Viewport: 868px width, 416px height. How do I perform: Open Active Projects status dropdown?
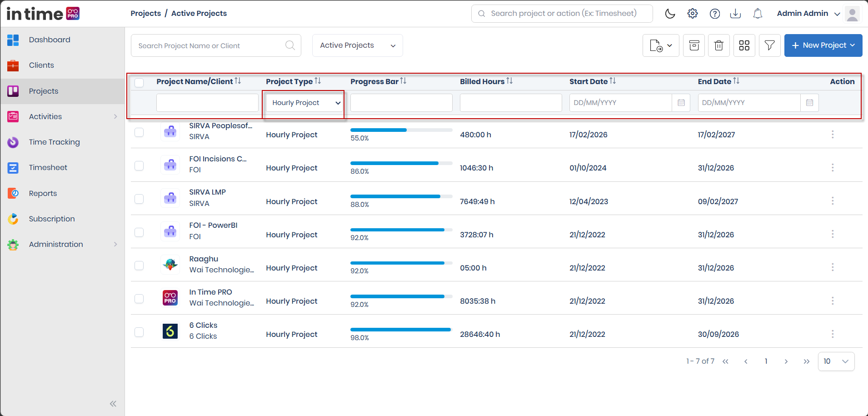[x=357, y=45]
